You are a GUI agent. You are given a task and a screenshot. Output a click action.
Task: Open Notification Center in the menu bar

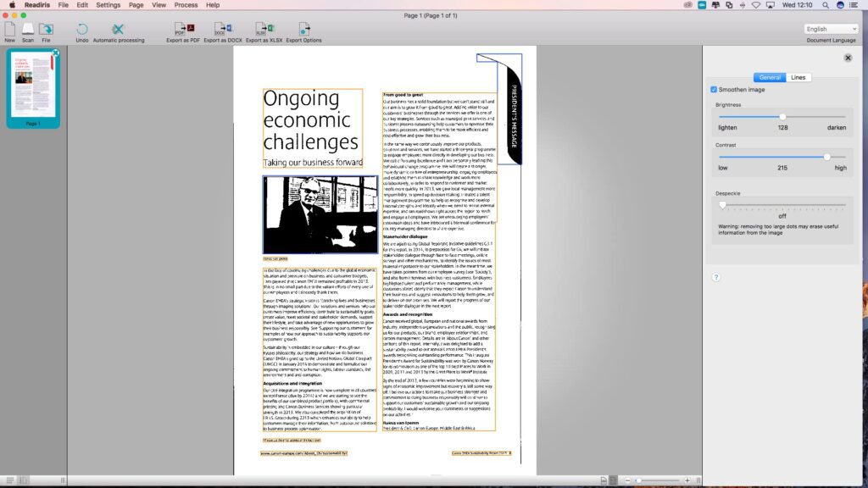point(854,5)
